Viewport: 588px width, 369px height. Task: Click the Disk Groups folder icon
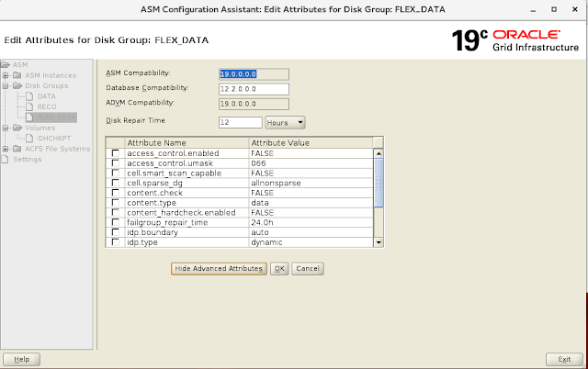[17, 85]
